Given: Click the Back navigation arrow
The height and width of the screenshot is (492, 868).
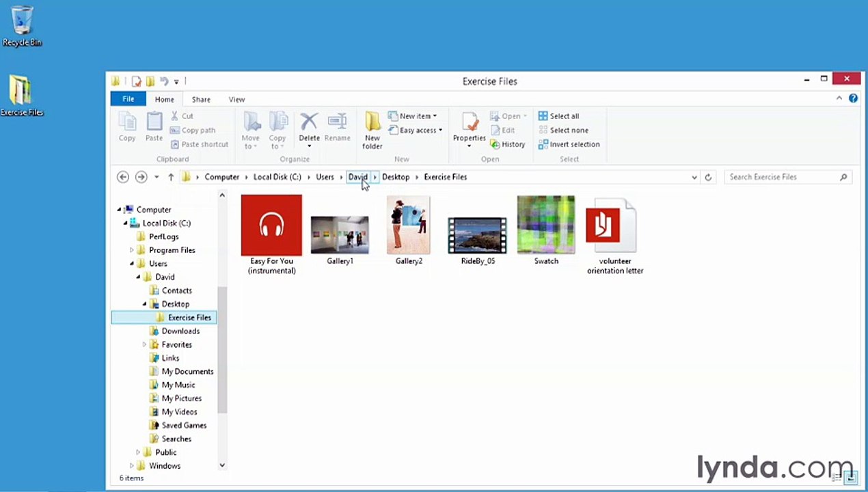Looking at the screenshot, I should click(123, 177).
